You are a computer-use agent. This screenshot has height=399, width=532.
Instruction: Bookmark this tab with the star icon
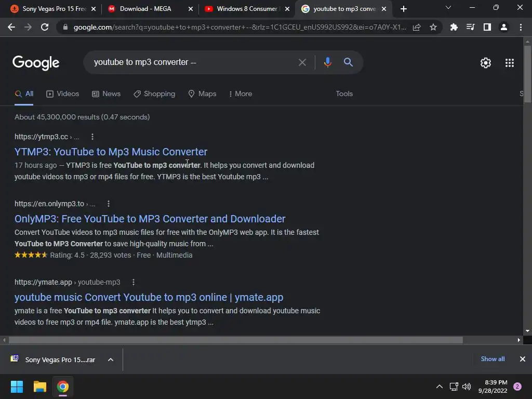pos(433,27)
